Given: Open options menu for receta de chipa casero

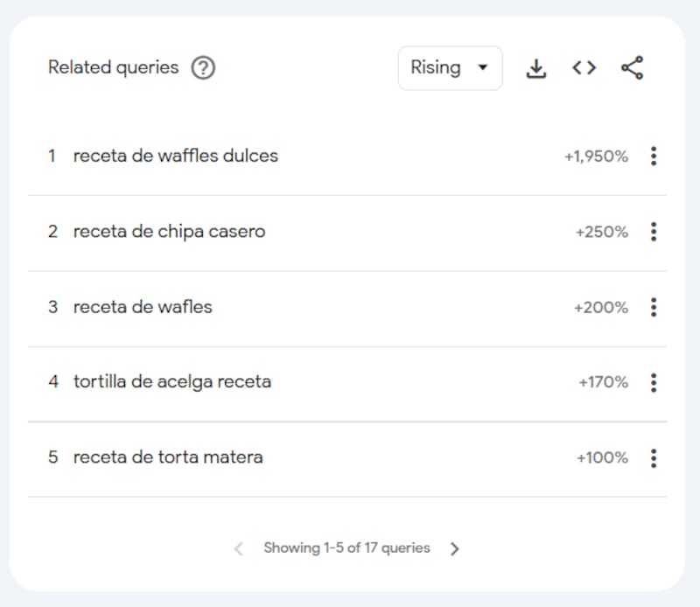Looking at the screenshot, I should click(654, 232).
